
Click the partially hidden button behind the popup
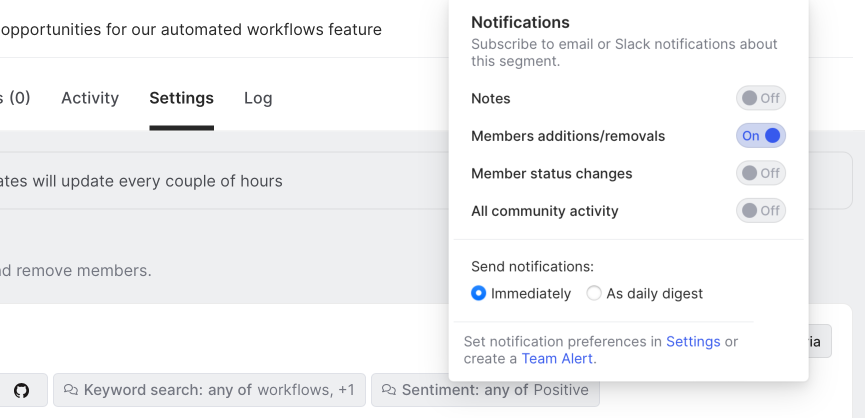coord(819,342)
